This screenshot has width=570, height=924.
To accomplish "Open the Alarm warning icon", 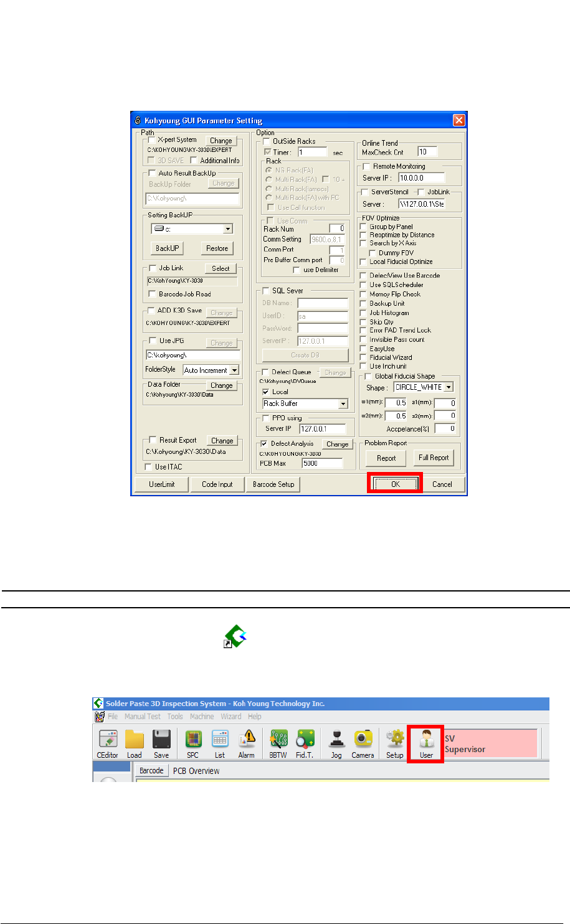I will (x=247, y=744).
